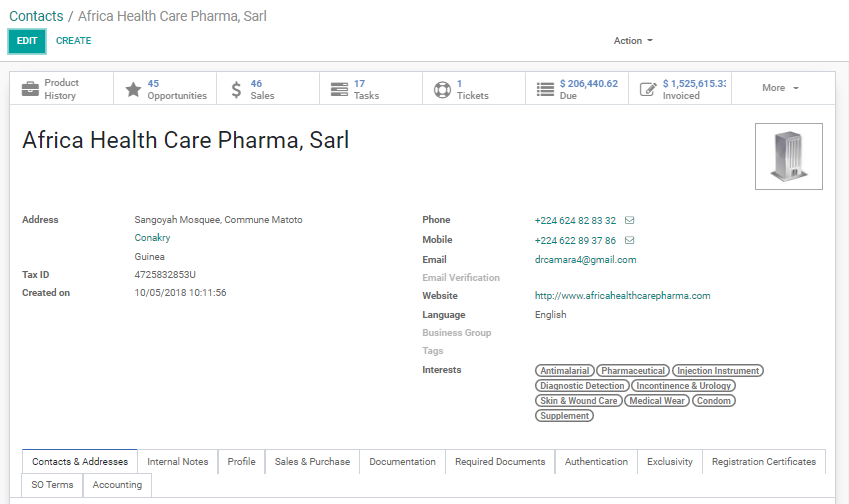849x504 pixels.
Task: Open the $ 206,440.62 Due stat button
Action: pyautogui.click(x=577, y=88)
